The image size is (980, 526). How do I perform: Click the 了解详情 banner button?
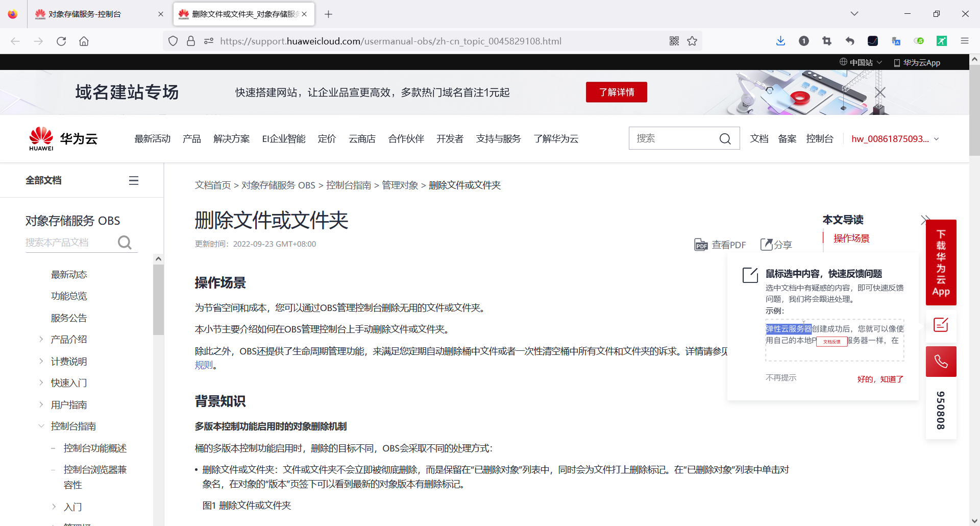pyautogui.click(x=616, y=92)
